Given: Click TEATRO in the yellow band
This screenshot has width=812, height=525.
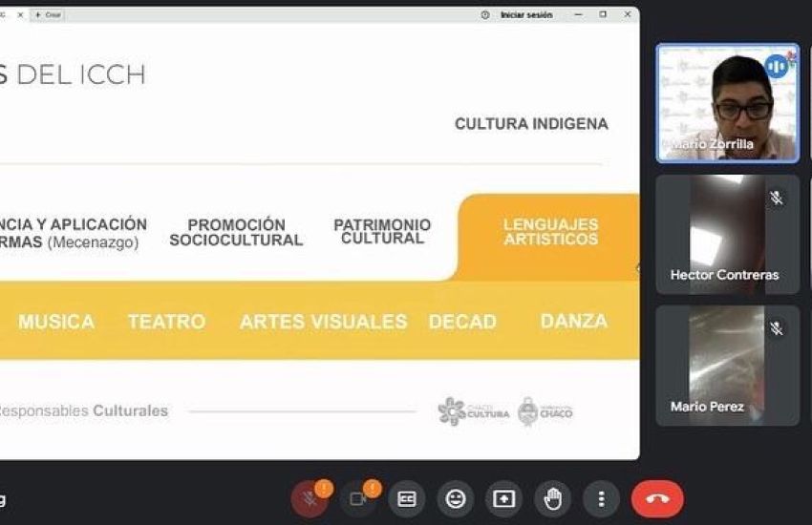Looking at the screenshot, I should [x=167, y=322].
